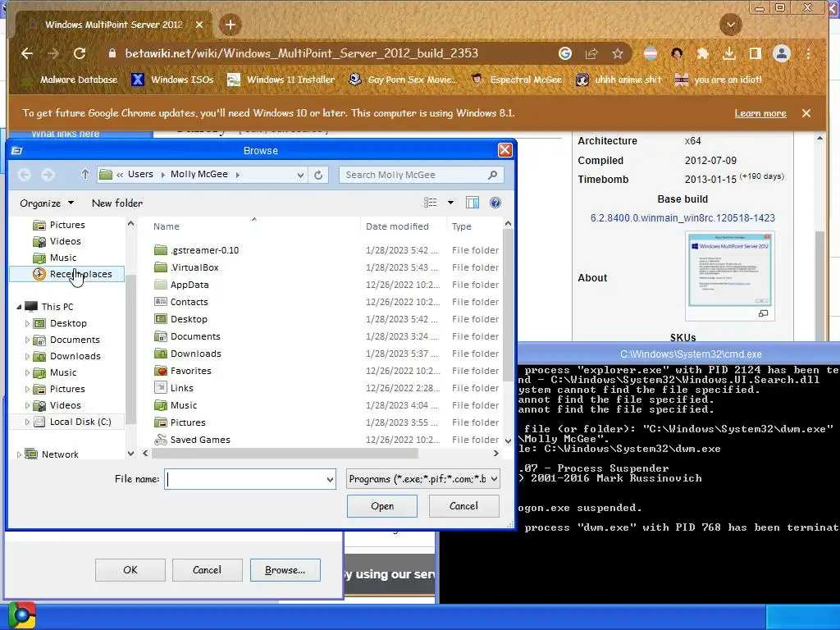840x630 pixels.
Task: Open Espectral McGee bookmark
Action: pyautogui.click(x=517, y=80)
